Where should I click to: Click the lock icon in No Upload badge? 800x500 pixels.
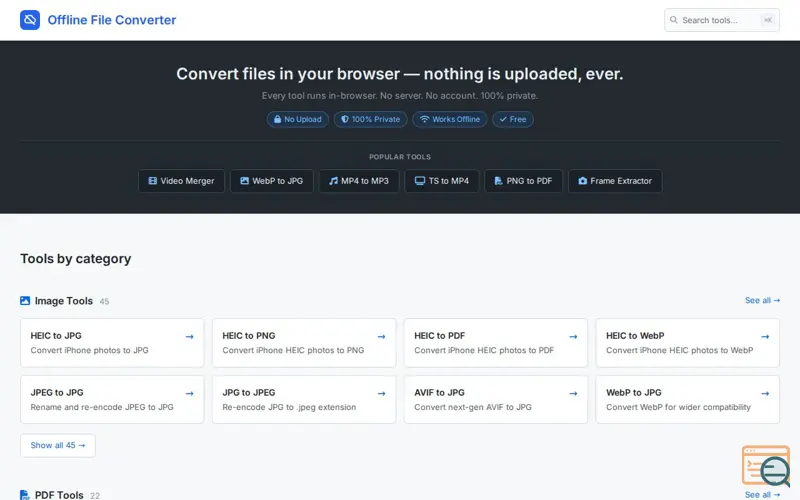click(x=277, y=119)
